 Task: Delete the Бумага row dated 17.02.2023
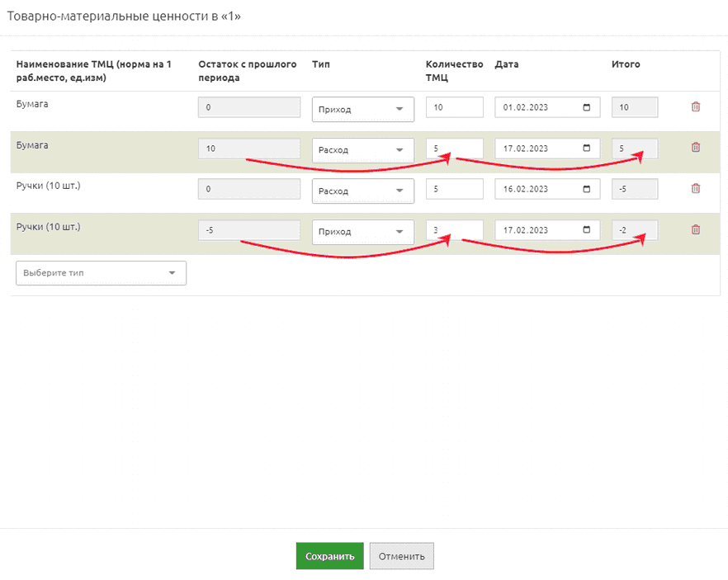[696, 148]
